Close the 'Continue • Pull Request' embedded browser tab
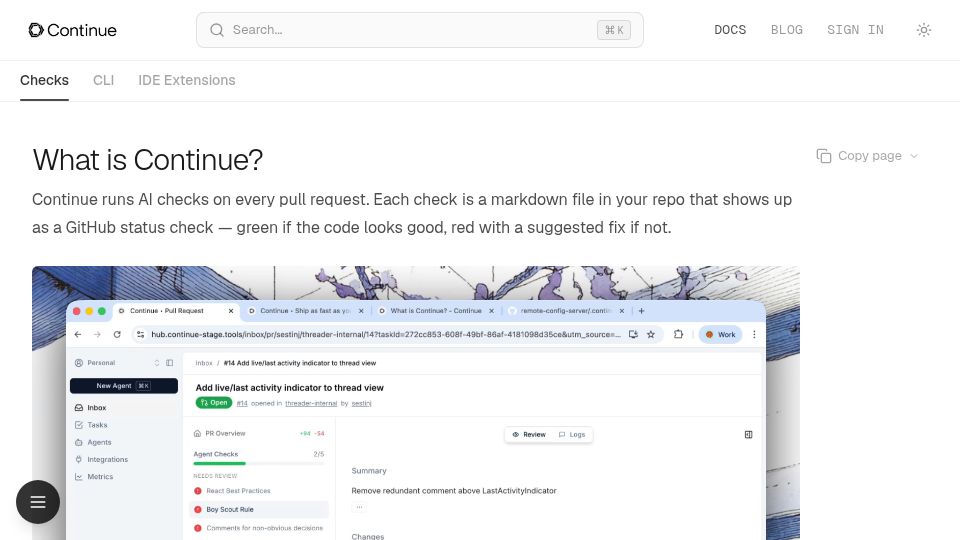This screenshot has width=960, height=540. pos(231,311)
